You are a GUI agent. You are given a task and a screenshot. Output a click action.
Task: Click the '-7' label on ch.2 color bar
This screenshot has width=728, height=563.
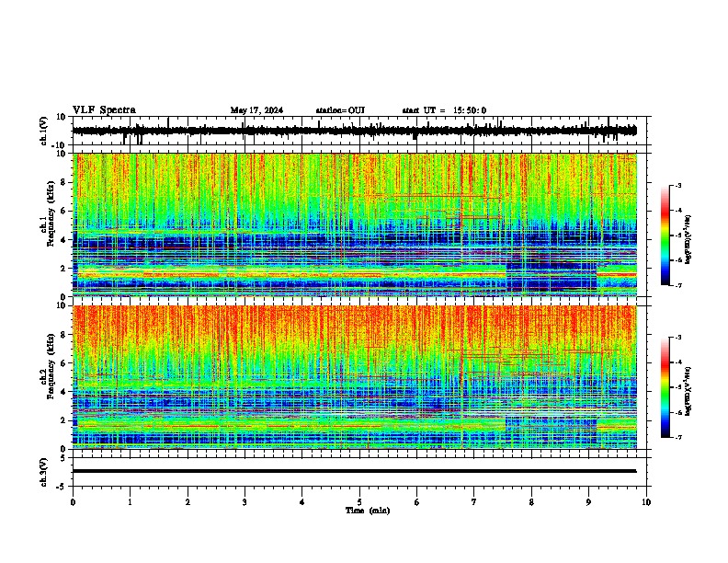(677, 437)
